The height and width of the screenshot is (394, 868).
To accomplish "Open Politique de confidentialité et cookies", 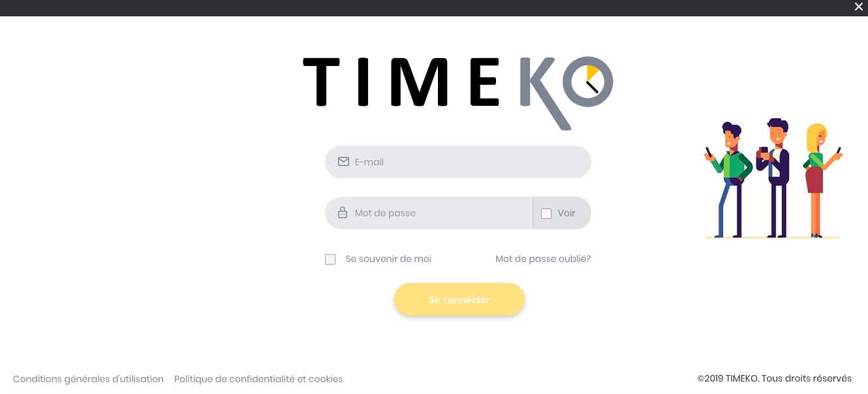I will 258,379.
